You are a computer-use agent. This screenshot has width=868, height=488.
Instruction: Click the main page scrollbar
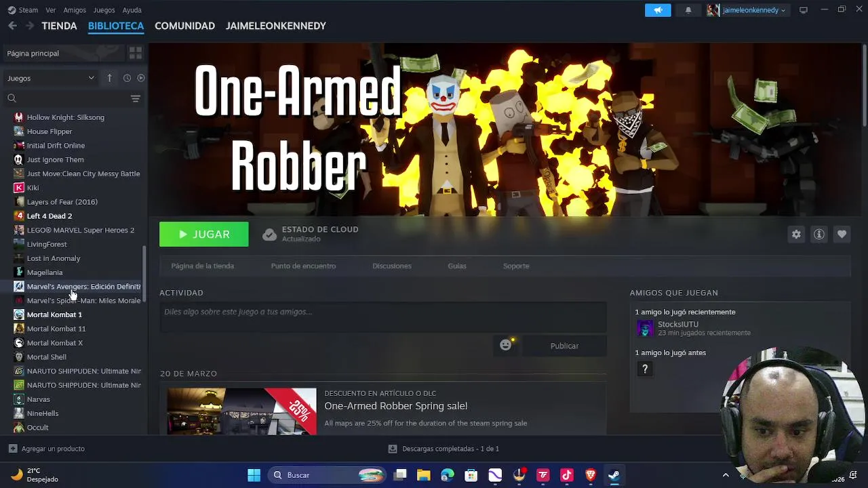point(864,86)
